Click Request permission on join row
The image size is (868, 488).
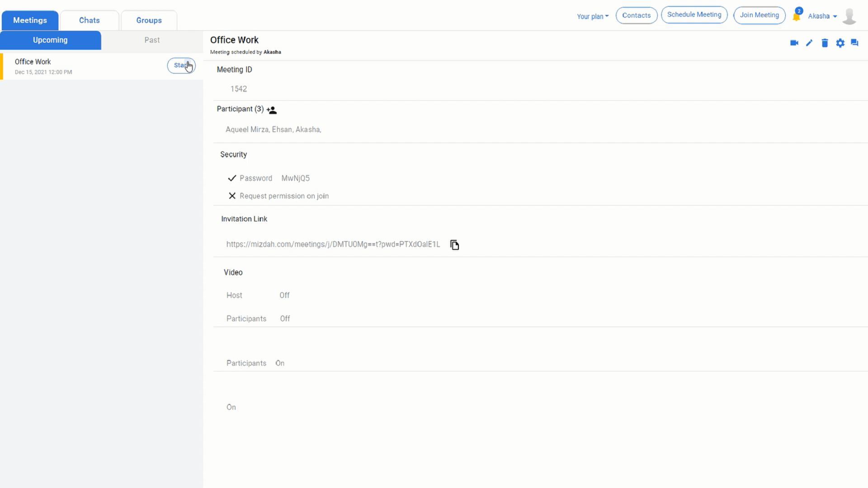click(278, 196)
